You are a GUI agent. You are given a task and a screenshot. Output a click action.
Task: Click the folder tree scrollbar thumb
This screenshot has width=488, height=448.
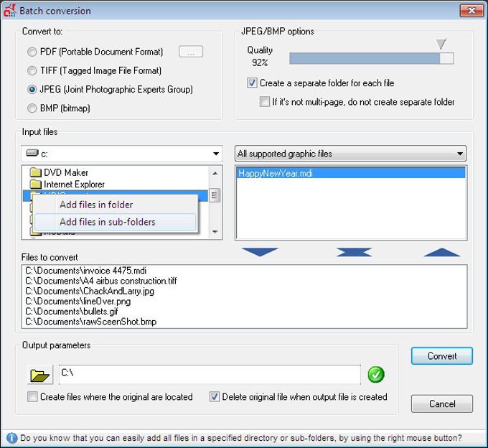(215, 195)
